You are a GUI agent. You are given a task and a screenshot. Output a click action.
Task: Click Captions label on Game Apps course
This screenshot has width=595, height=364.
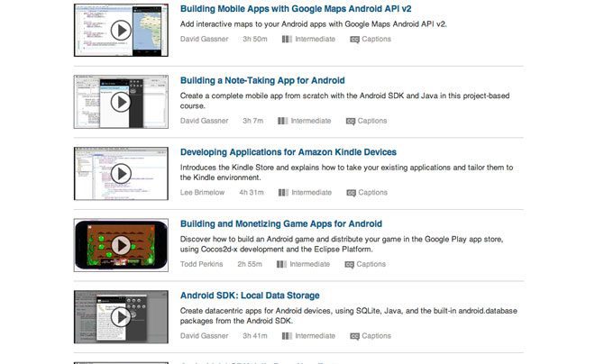coord(371,264)
